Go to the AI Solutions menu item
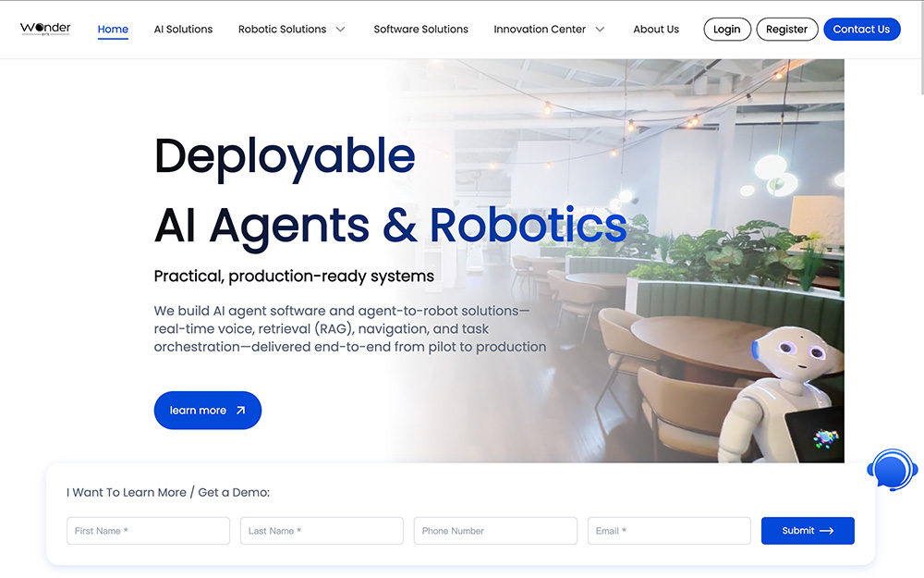Screen dimensions: 924x578 [x=183, y=30]
